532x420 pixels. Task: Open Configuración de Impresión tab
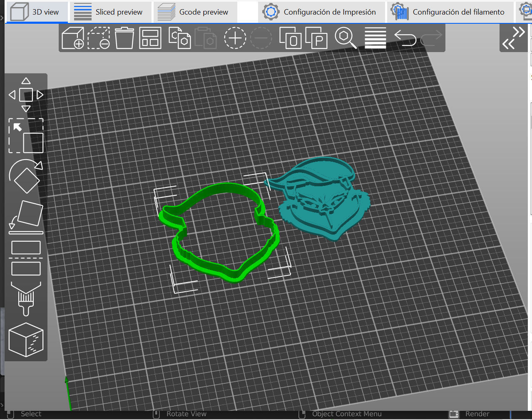321,12
